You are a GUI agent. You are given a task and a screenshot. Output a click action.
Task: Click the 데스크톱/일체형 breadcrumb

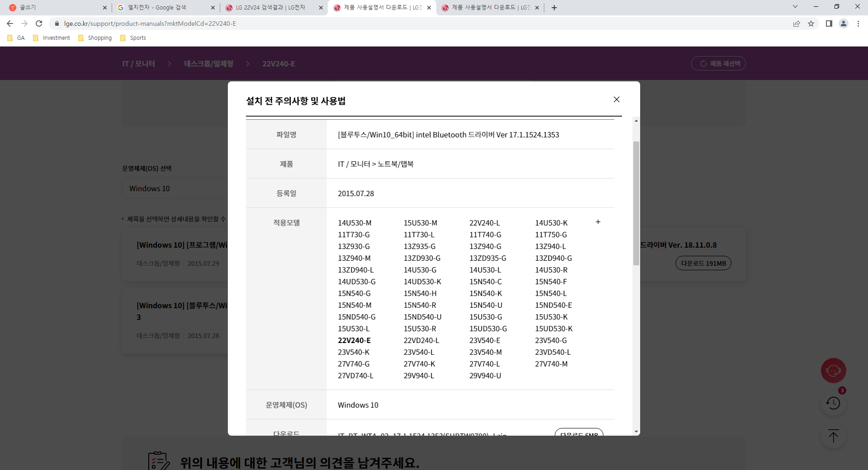point(208,64)
